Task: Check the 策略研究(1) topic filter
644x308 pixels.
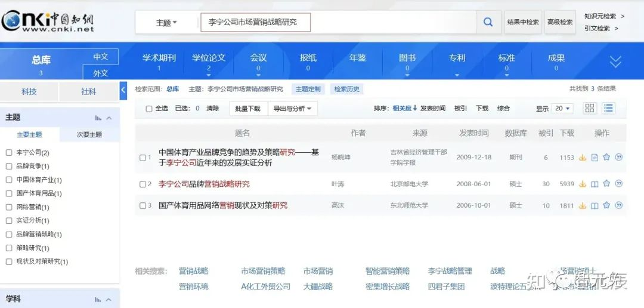Action: (9, 248)
